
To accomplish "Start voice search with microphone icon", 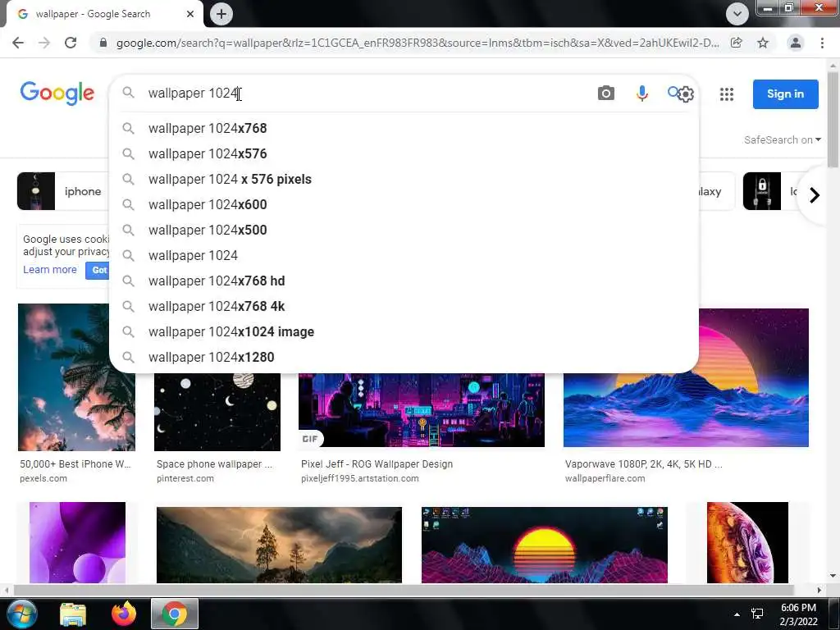I will point(641,94).
